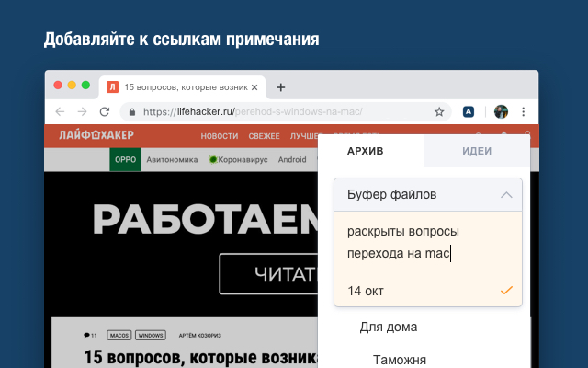
Task: Reload the page with refresh icon
Action: click(105, 111)
